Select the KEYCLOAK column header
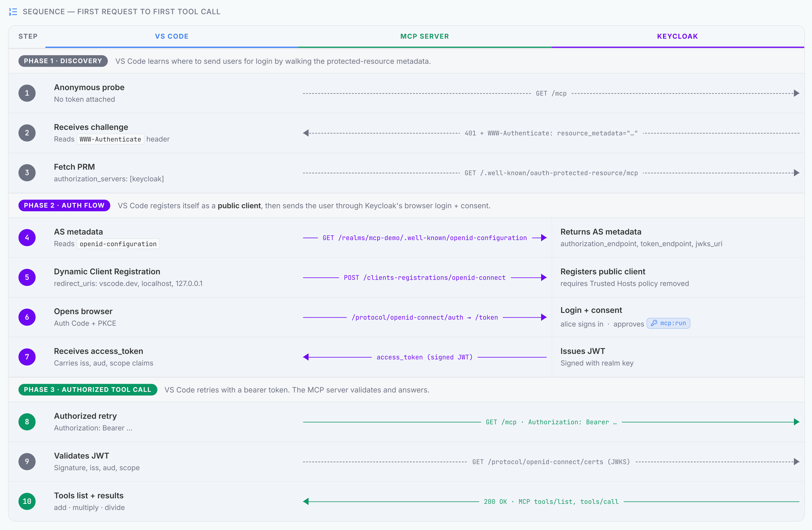The height and width of the screenshot is (530, 812). tap(677, 36)
